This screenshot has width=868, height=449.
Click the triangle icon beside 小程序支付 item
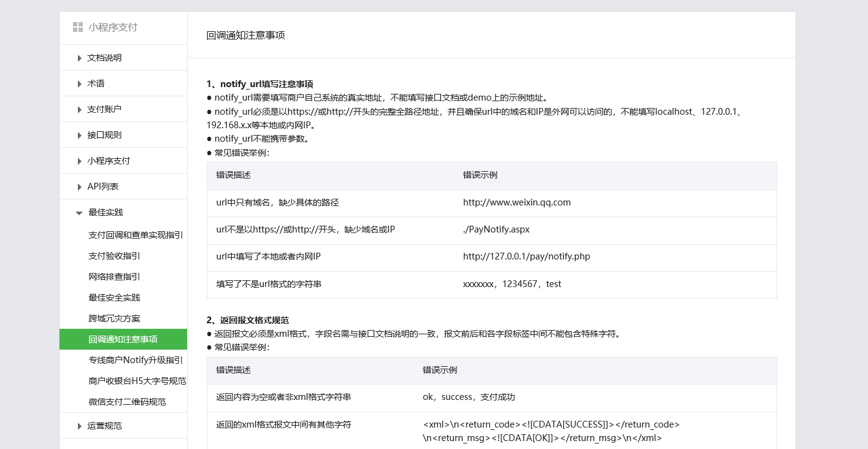(x=80, y=161)
